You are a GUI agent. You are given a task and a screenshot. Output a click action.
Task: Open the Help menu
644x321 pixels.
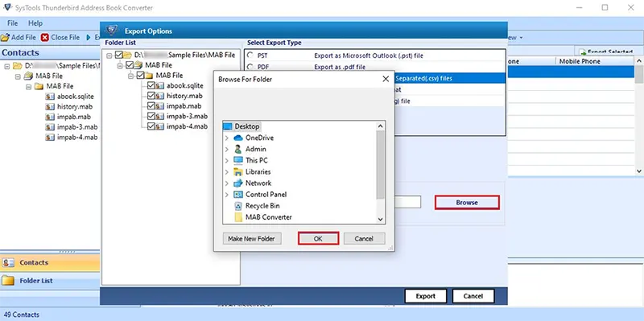[35, 23]
